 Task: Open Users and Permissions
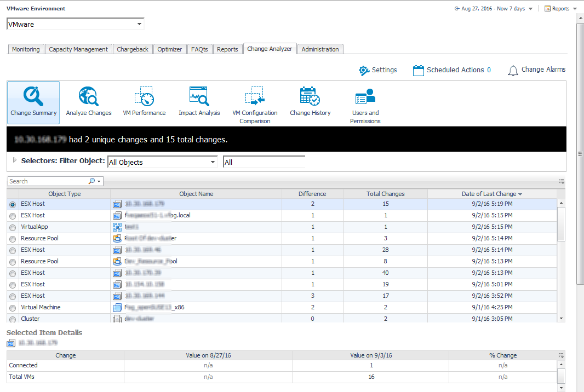365,104
